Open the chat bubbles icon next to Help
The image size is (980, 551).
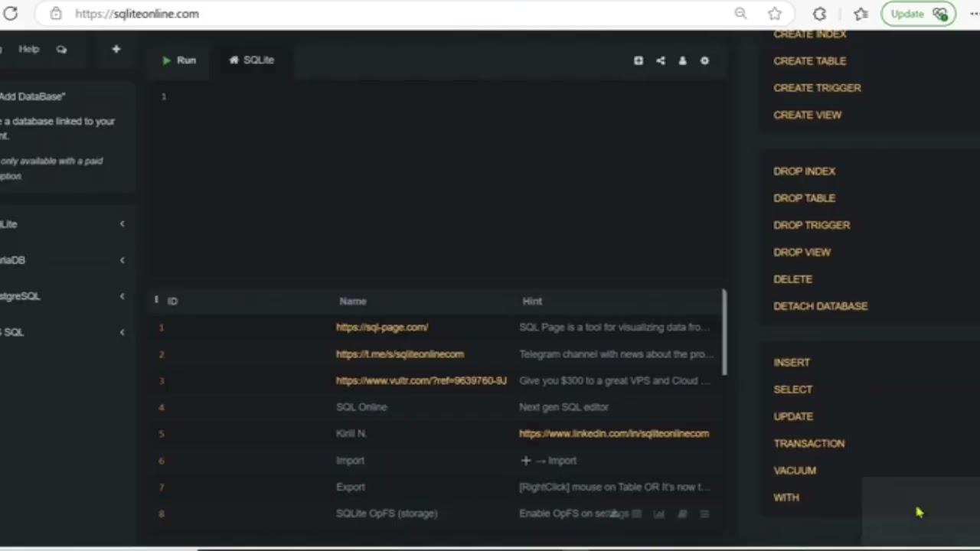[x=61, y=49]
